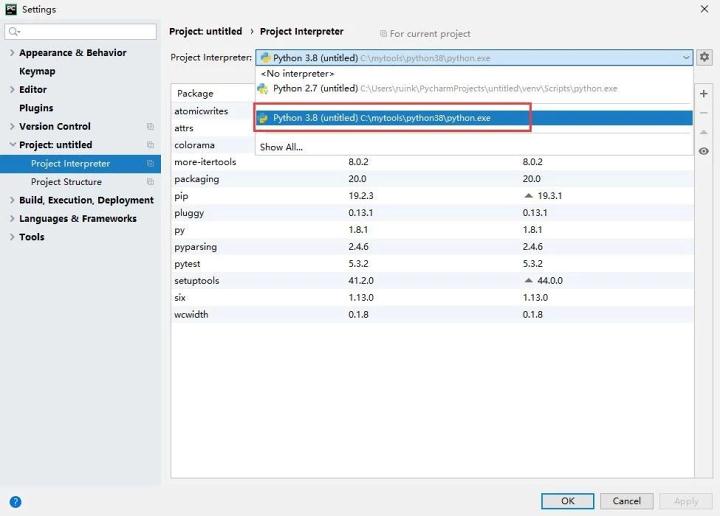The height and width of the screenshot is (516, 720).
Task: Expand Languages & Frameworks section
Action: pyautogui.click(x=12, y=219)
